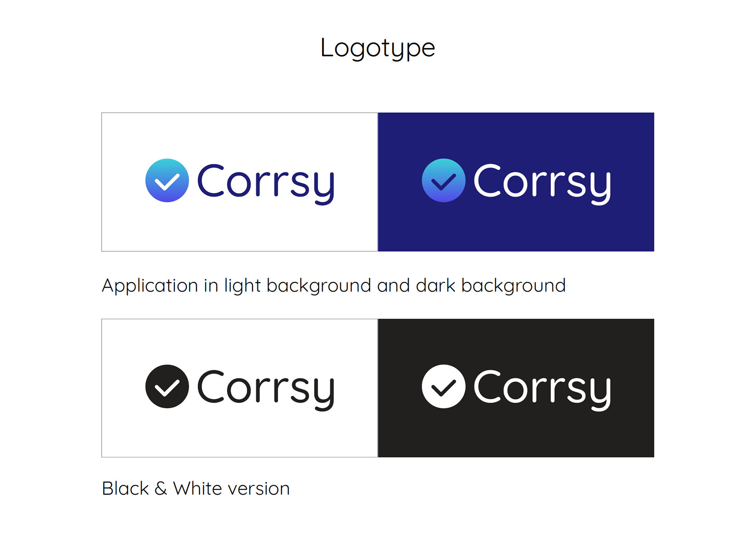Click the Logotype heading
The height and width of the screenshot is (535, 756).
[378, 48]
